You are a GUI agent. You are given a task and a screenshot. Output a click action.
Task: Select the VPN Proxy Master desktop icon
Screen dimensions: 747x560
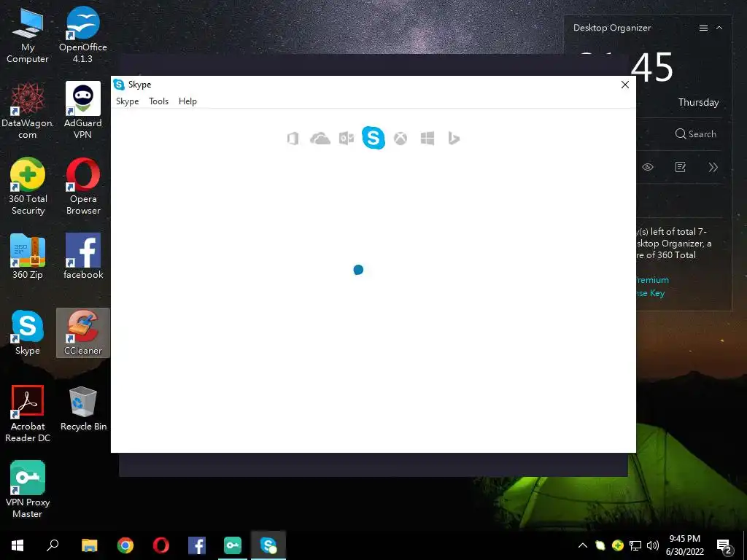click(28, 489)
